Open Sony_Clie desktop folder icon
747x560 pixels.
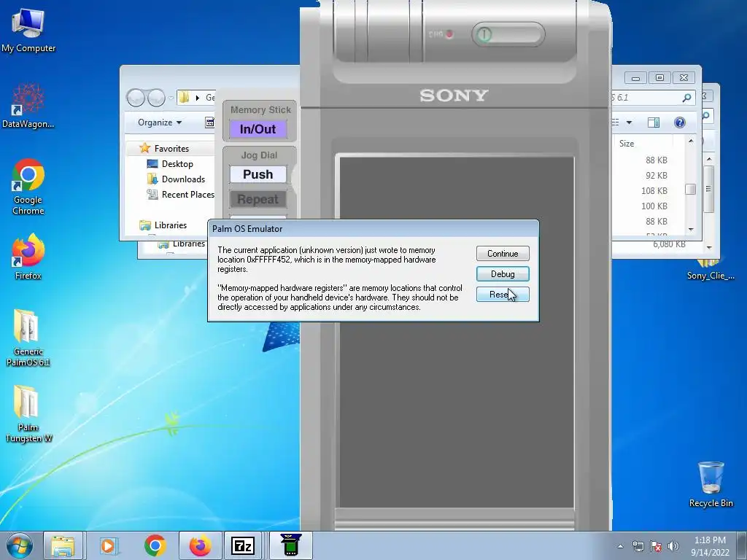click(x=711, y=270)
